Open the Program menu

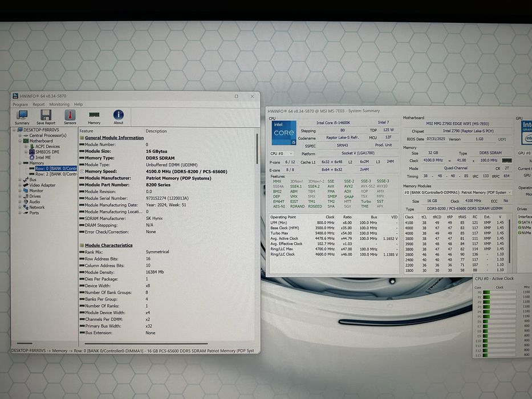coord(21,104)
